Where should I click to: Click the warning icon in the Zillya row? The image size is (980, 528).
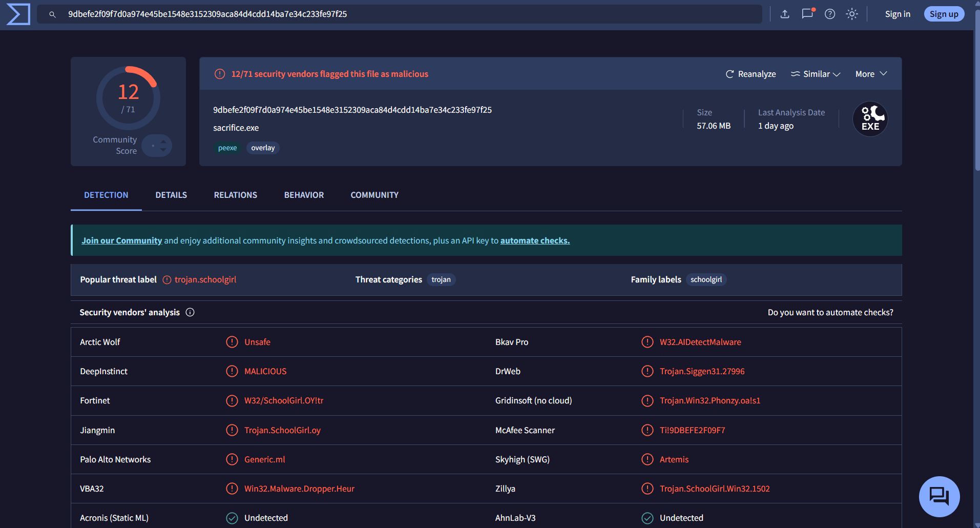(x=648, y=489)
